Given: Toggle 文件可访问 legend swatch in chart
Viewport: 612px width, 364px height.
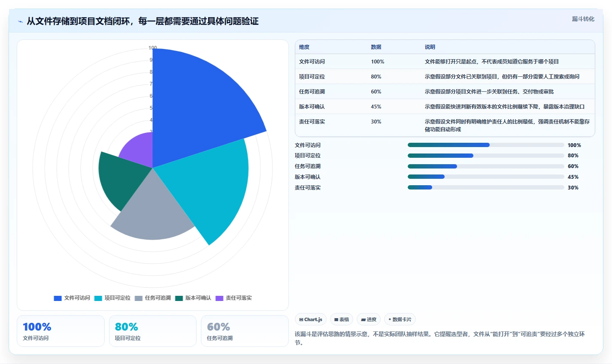Looking at the screenshot, I should (x=58, y=298).
